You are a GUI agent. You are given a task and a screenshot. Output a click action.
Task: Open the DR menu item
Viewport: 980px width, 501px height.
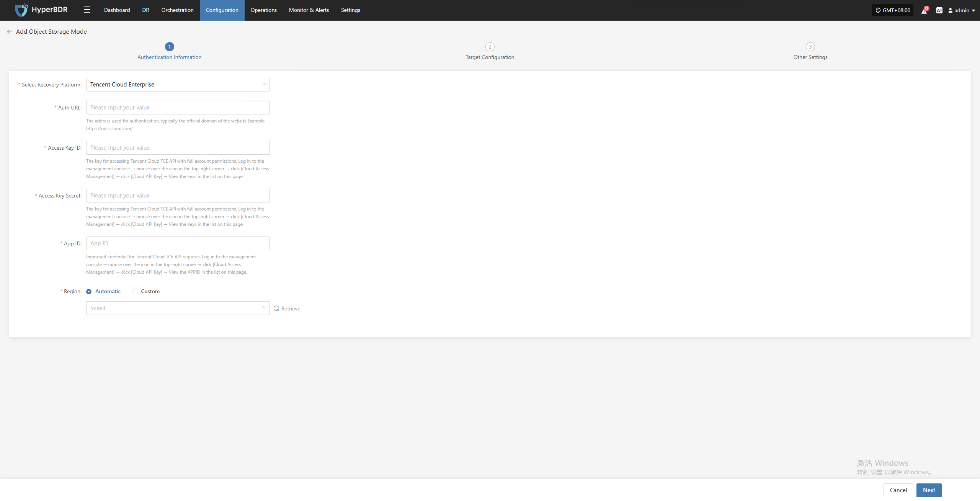click(x=145, y=10)
